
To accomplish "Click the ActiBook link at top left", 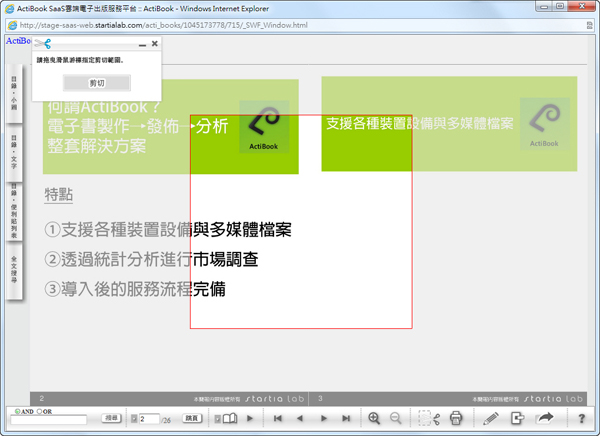I will (x=18, y=41).
